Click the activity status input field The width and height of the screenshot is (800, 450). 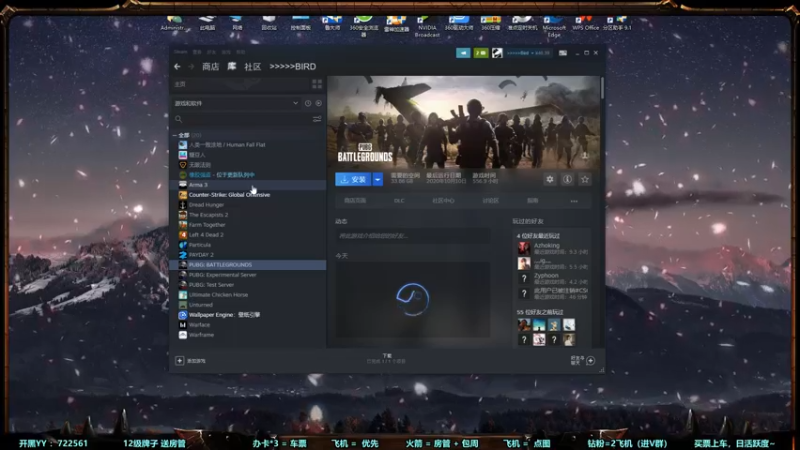[x=412, y=236]
